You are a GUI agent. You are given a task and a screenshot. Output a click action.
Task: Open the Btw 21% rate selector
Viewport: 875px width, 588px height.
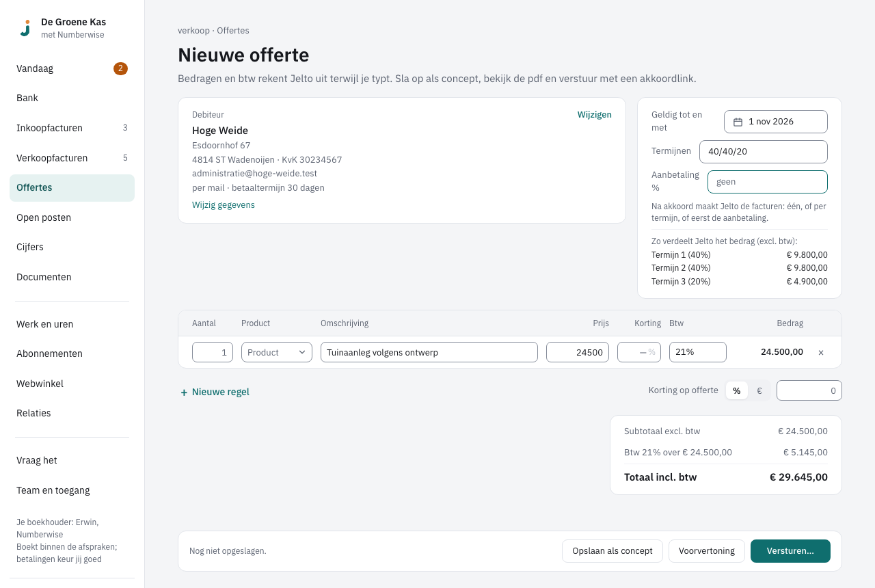(x=698, y=352)
